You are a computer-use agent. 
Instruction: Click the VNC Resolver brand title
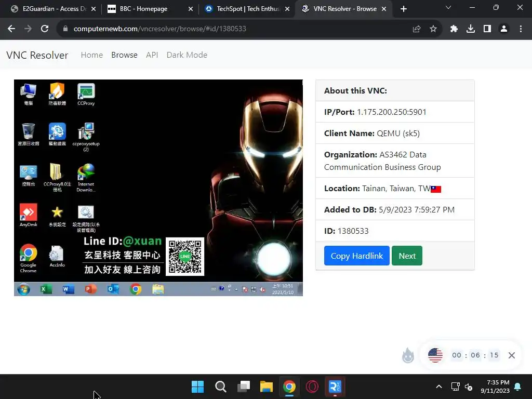[x=37, y=55]
